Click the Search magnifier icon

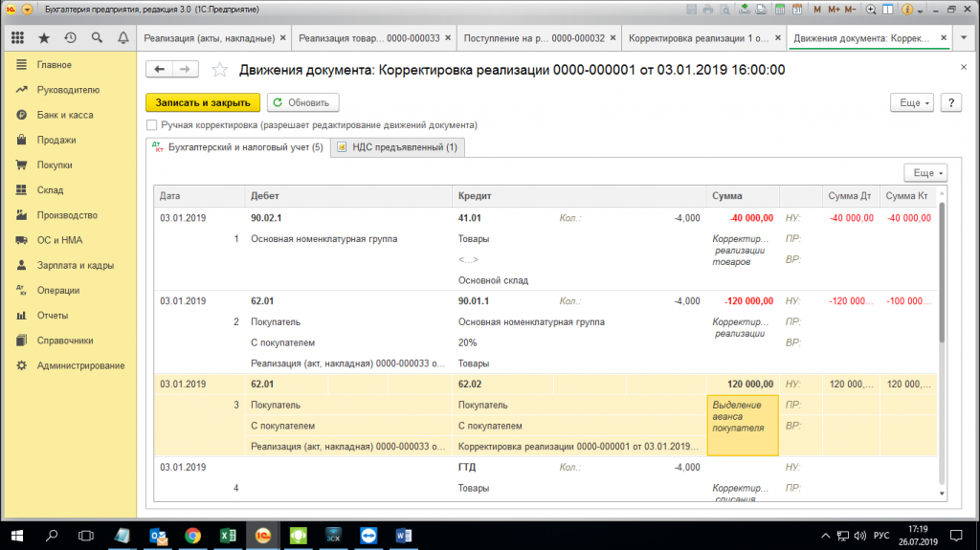click(97, 39)
